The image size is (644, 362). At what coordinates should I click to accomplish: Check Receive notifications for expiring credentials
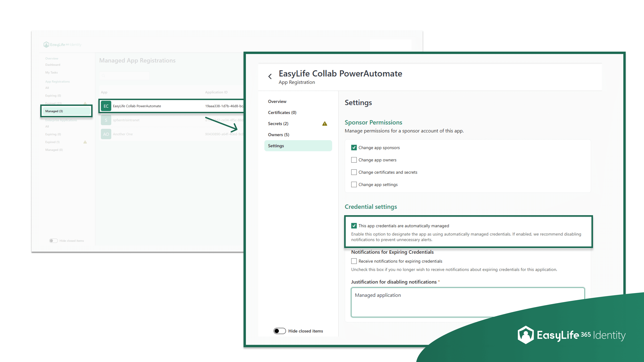(354, 261)
